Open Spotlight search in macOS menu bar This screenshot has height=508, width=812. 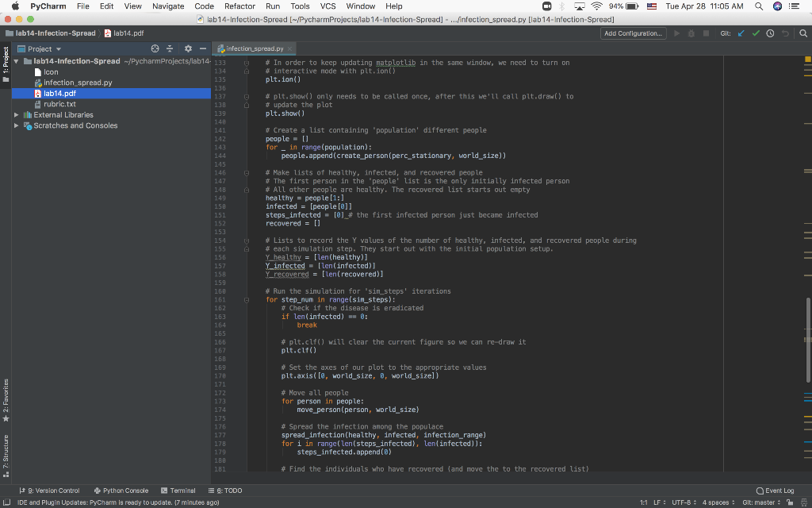tap(759, 6)
